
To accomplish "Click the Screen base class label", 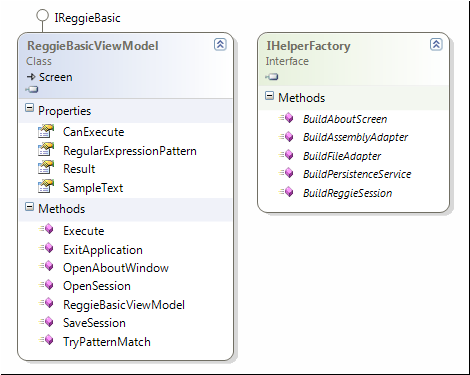I will [56, 77].
